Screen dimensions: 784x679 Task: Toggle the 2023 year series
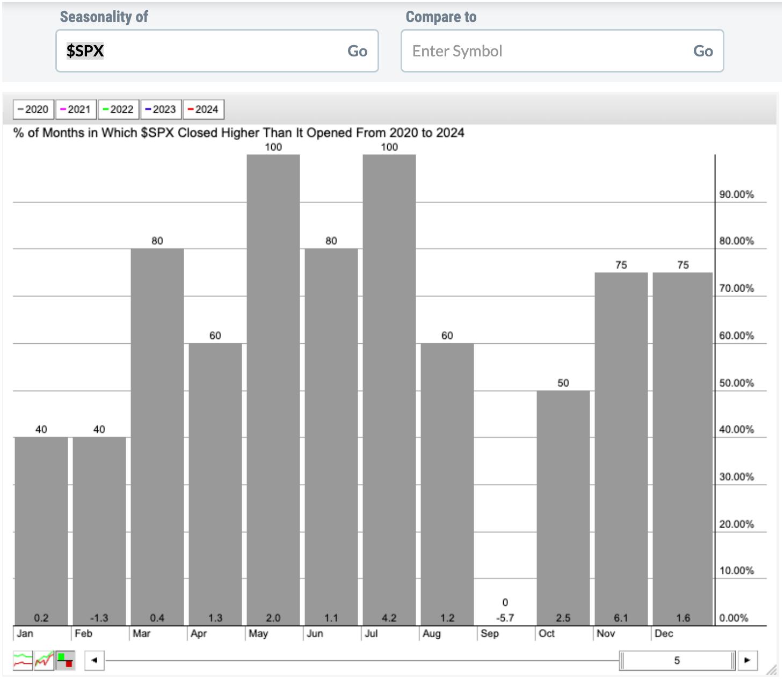(161, 110)
